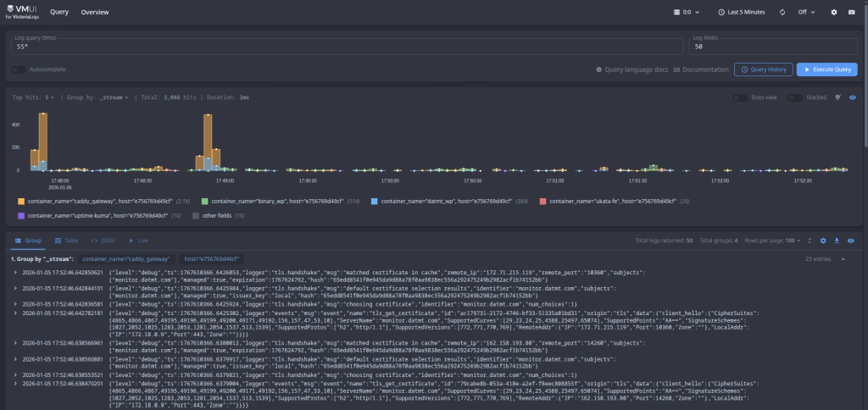Switch to the JSON tab

[103, 241]
